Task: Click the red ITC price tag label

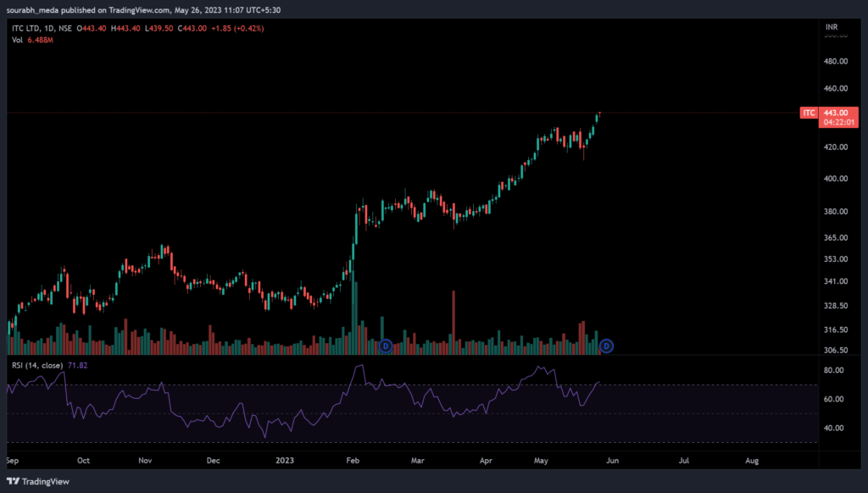Action: [x=809, y=113]
